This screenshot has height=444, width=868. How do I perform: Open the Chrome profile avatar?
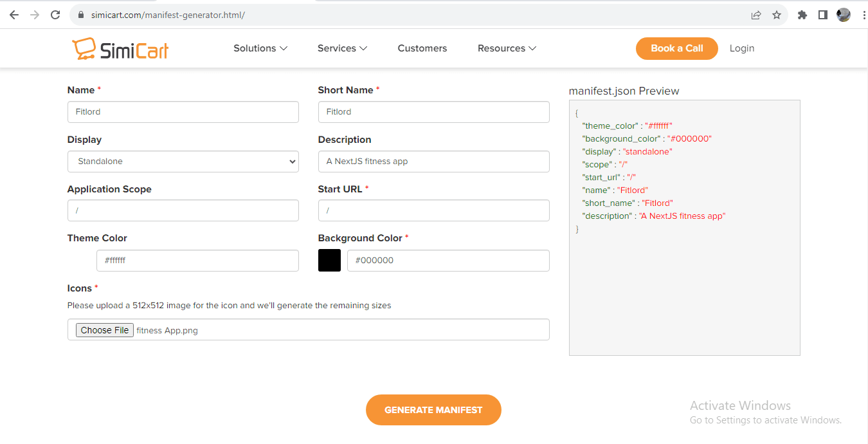[x=844, y=15]
